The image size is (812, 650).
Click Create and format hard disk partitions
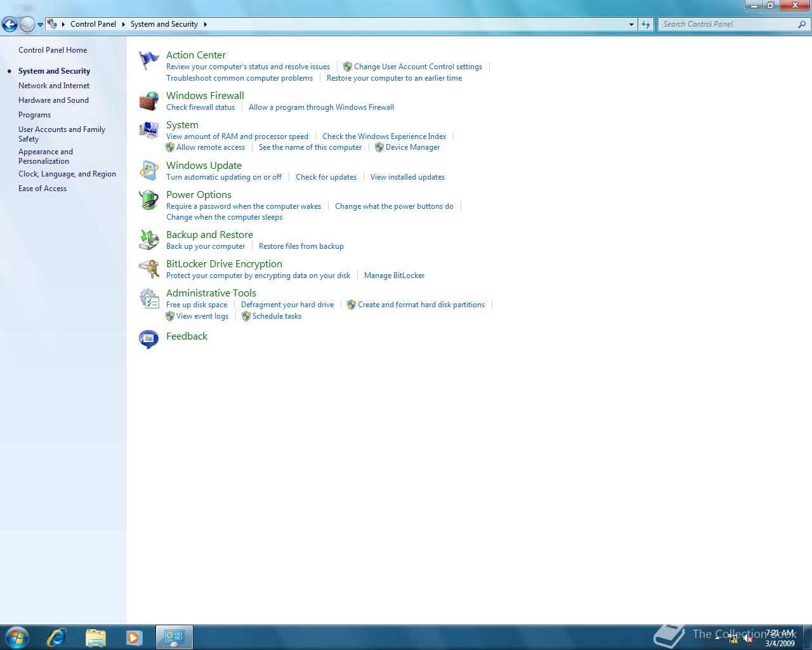tap(421, 305)
